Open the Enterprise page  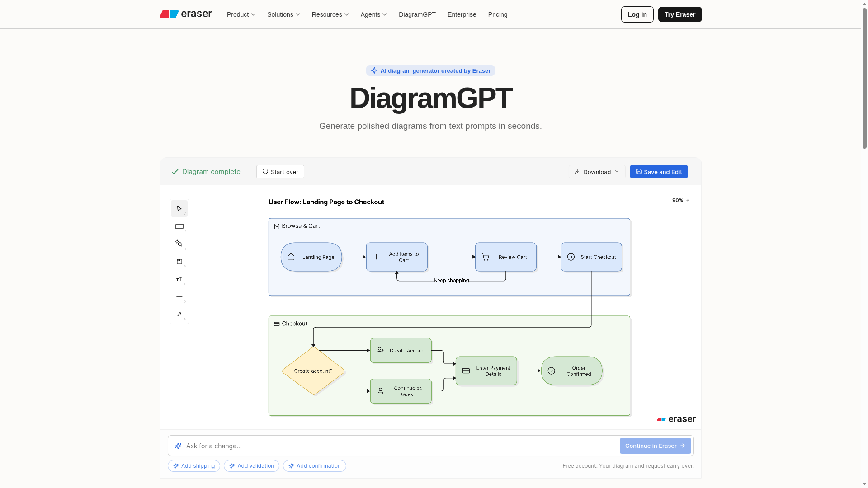tap(462, 14)
